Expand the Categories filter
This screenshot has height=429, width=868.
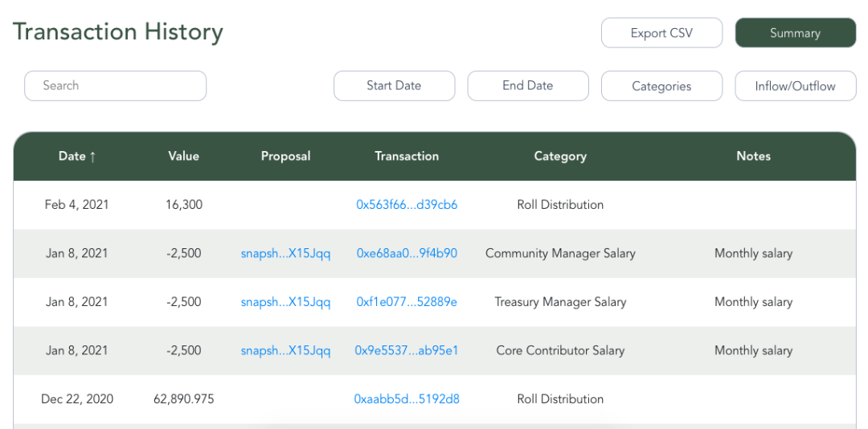point(661,86)
